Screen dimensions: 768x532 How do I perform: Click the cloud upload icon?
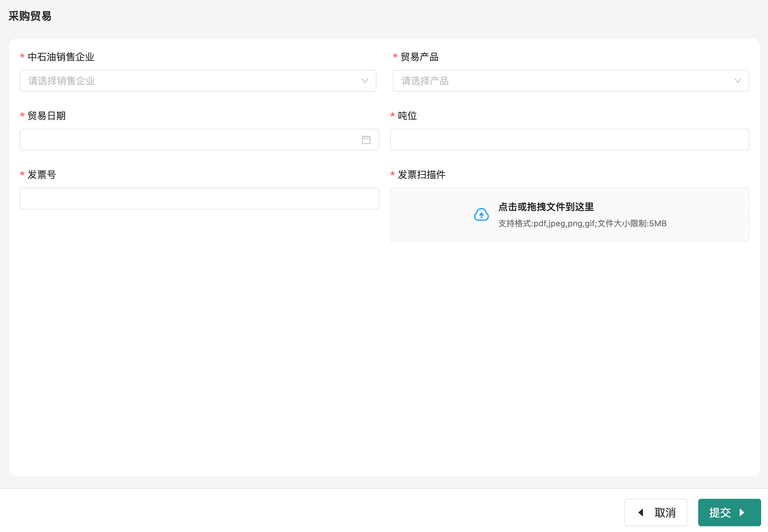pyautogui.click(x=481, y=215)
